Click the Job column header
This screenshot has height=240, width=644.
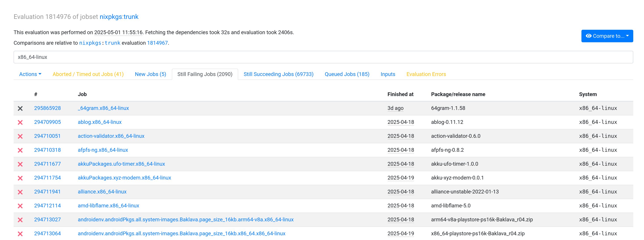click(x=82, y=94)
